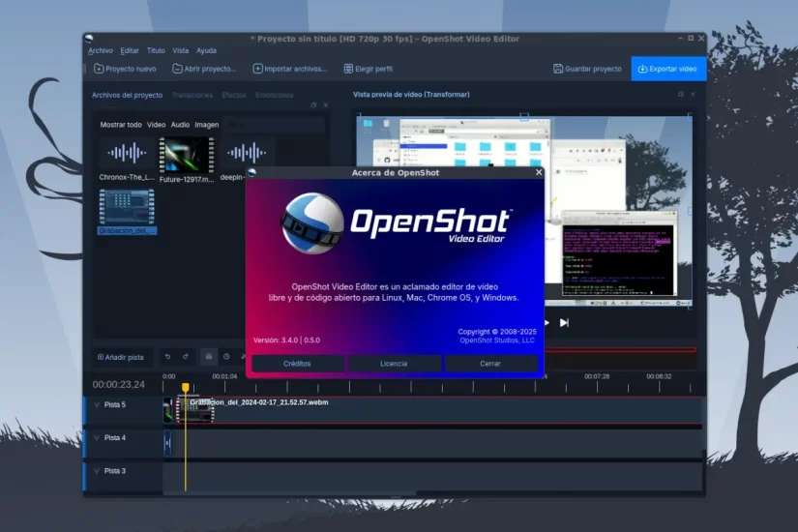
Task: Click the timeline horizontal scrollbar
Action: coord(289,492)
